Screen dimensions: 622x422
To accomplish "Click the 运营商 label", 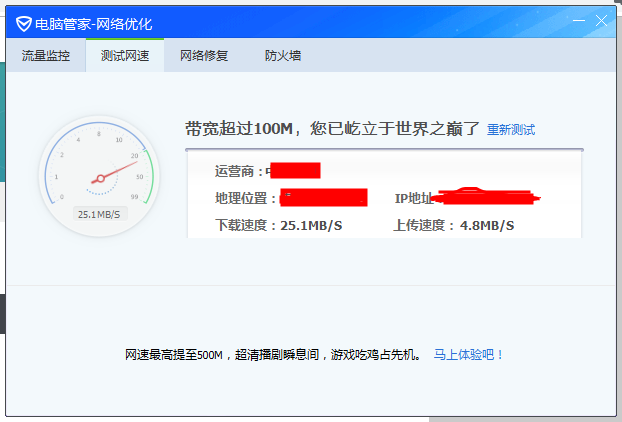I will tap(239, 171).
